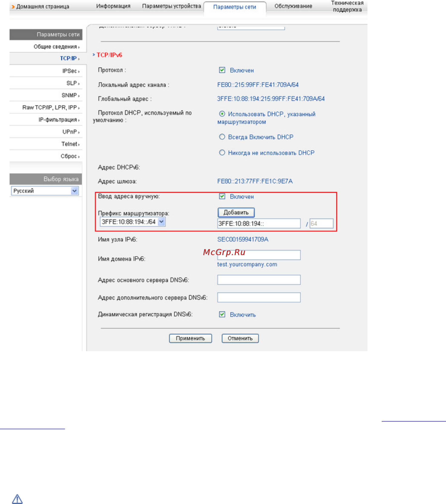
Task: Click the TCP/IPv6 section heading
Action: coord(109,55)
